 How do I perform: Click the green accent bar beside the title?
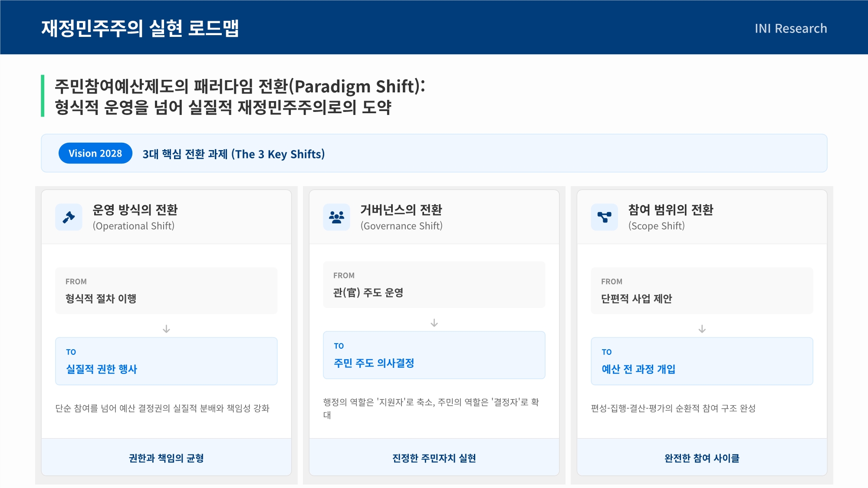click(43, 96)
